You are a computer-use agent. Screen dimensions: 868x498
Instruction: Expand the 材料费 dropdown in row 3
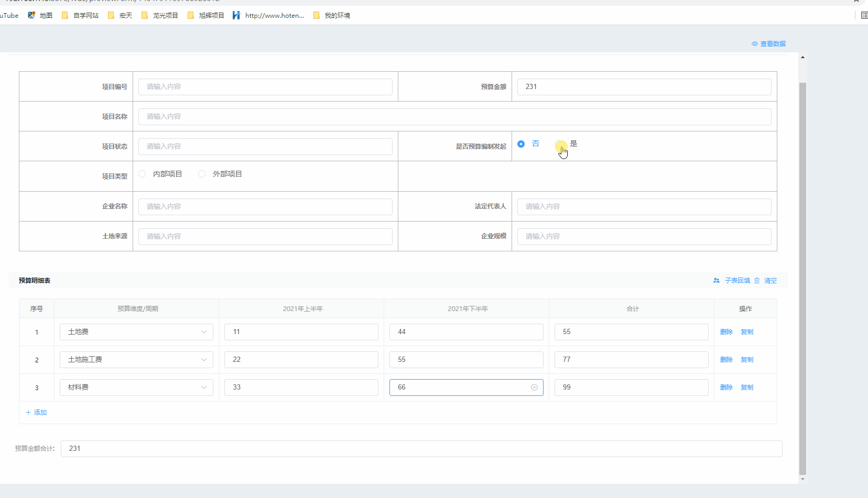coord(204,388)
